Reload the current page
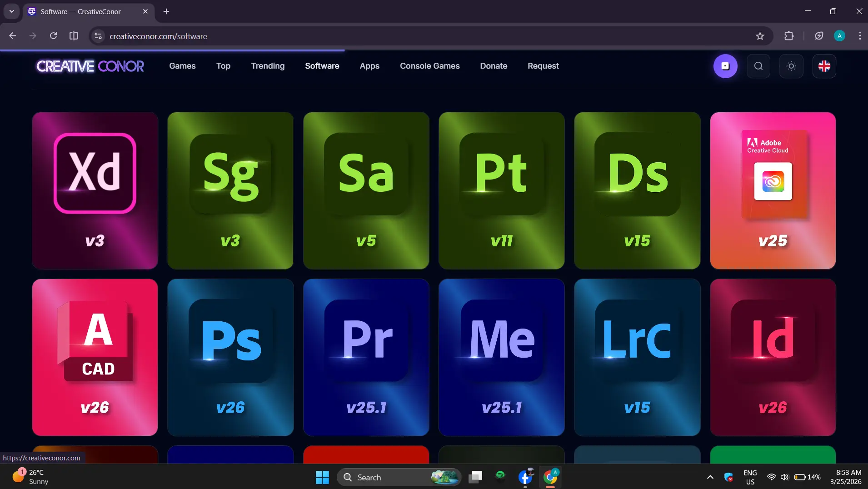The height and width of the screenshot is (489, 868). (x=53, y=36)
